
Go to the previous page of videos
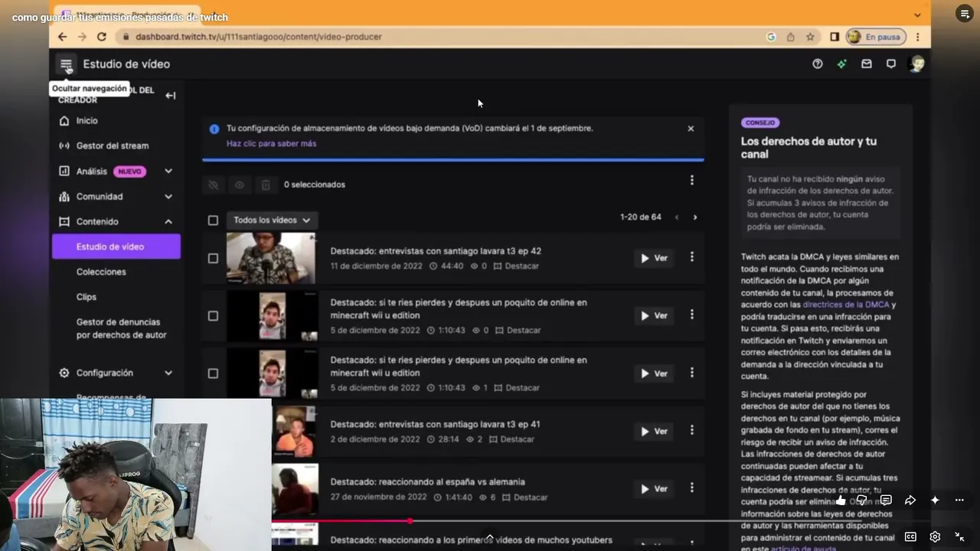(x=677, y=217)
